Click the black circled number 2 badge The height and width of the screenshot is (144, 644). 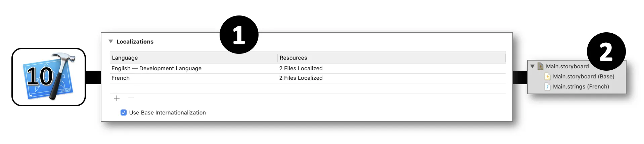tap(606, 51)
